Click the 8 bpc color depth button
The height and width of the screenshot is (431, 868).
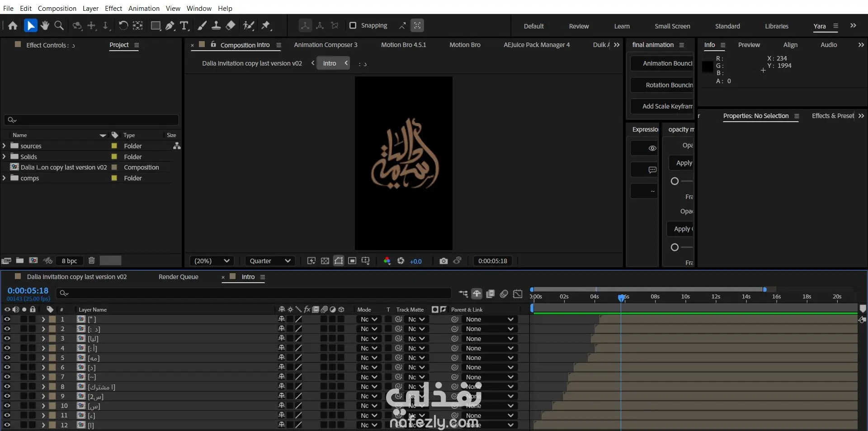click(x=69, y=261)
